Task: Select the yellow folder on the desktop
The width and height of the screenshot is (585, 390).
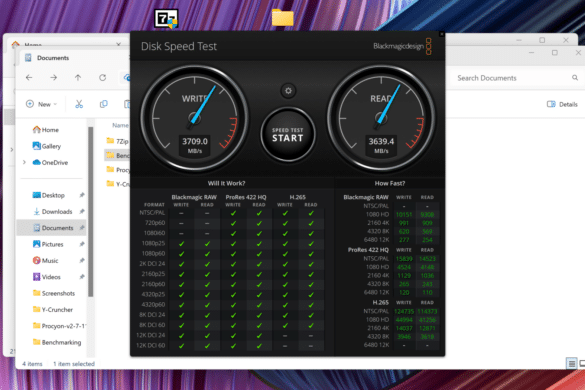Action: point(282,18)
